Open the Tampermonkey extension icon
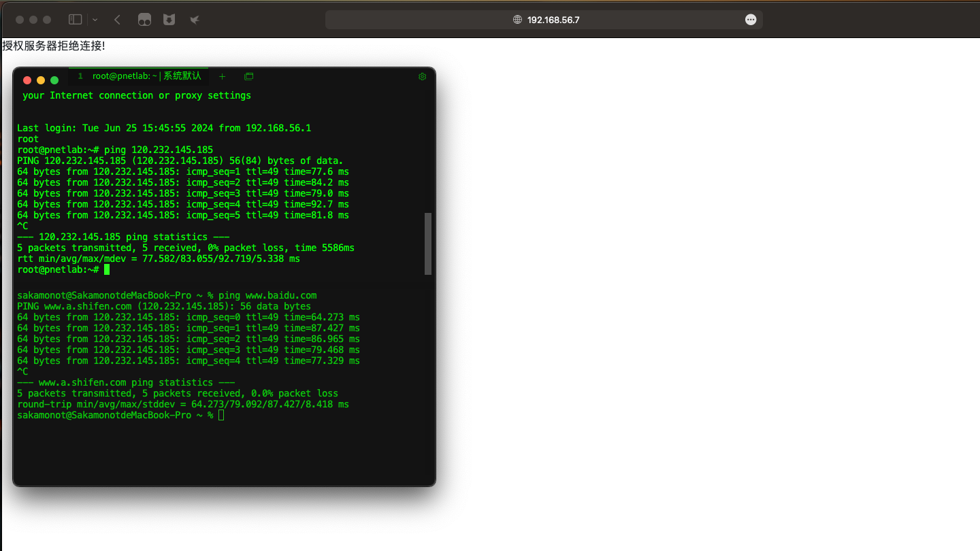The height and width of the screenshot is (551, 980). coord(144,20)
